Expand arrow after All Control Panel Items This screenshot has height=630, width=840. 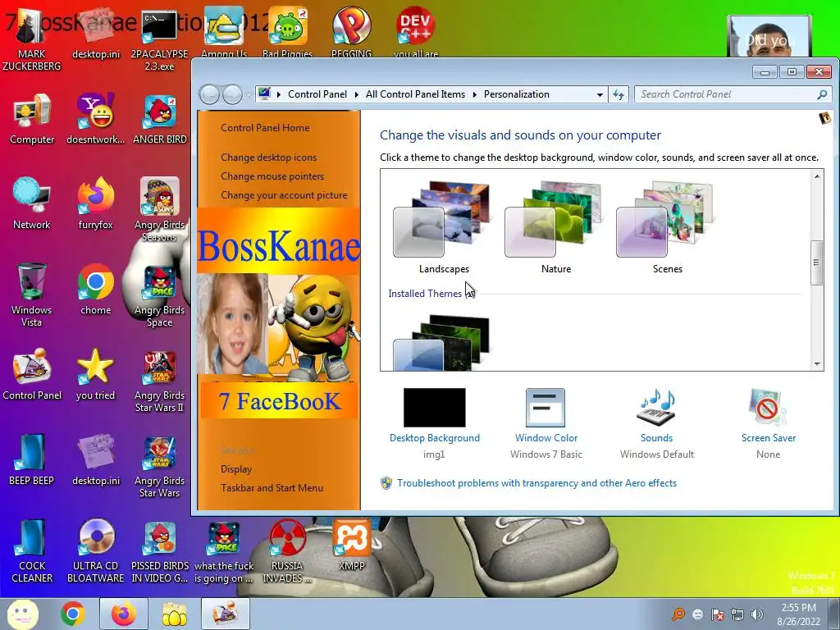[474, 95]
